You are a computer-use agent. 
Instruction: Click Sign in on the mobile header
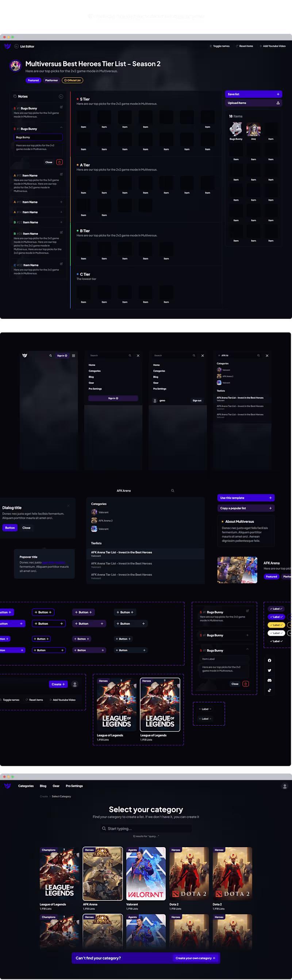[x=62, y=356]
